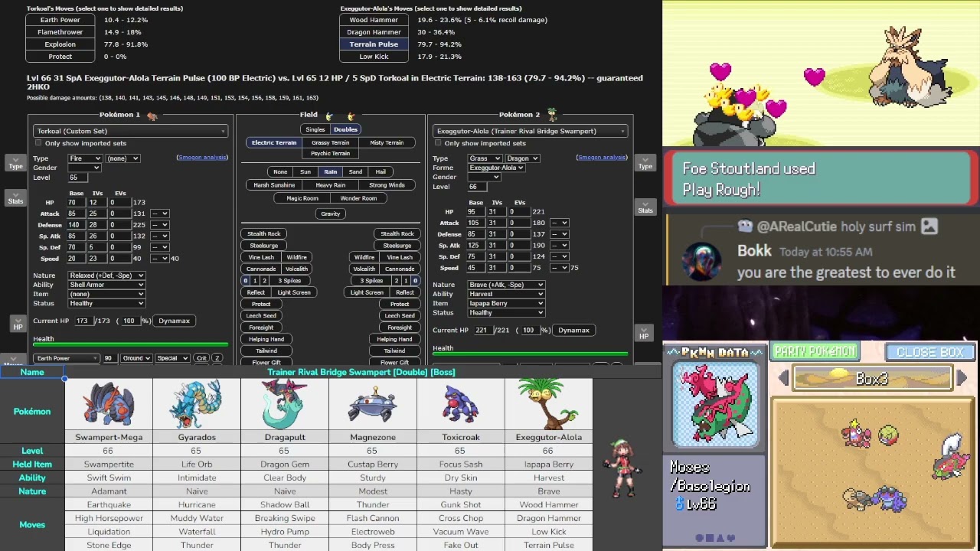Viewport: 980px width, 551px height.
Task: Select Singles battle format
Action: point(315,129)
